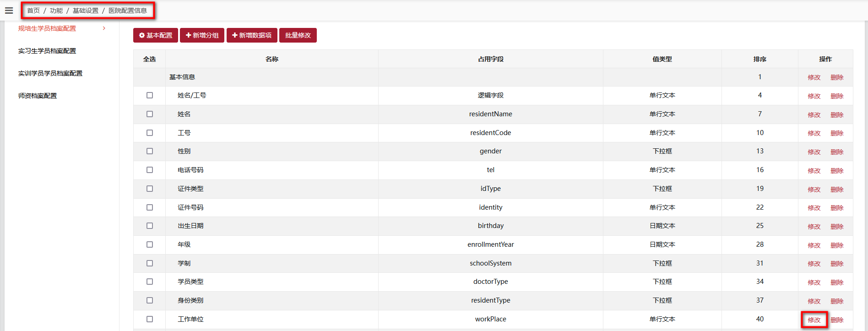
Task: Go to 基础设置 breadcrumb
Action: click(86, 11)
